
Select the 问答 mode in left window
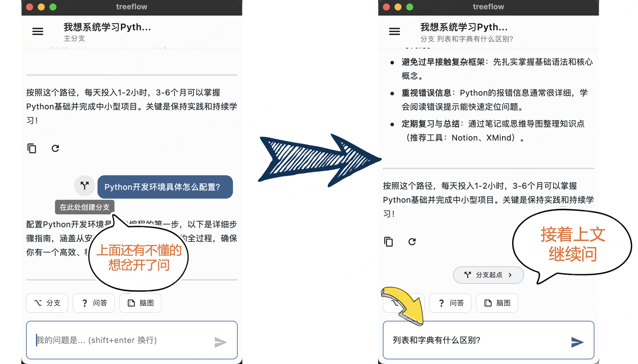pos(94,303)
